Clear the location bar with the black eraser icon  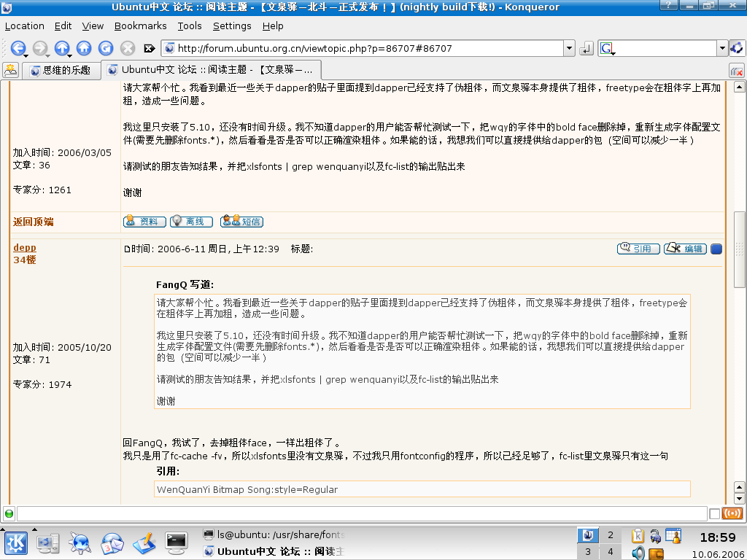point(149,48)
